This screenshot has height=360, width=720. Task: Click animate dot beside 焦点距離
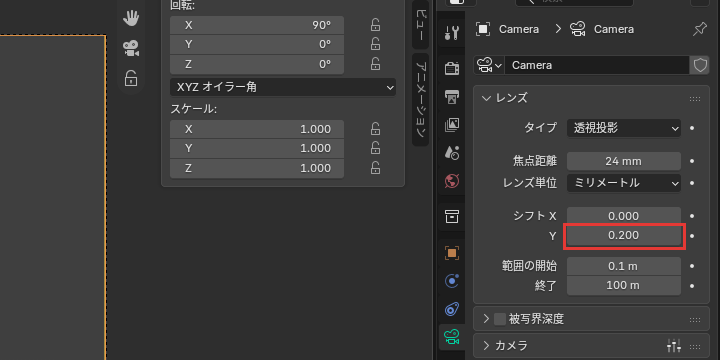tap(692, 161)
